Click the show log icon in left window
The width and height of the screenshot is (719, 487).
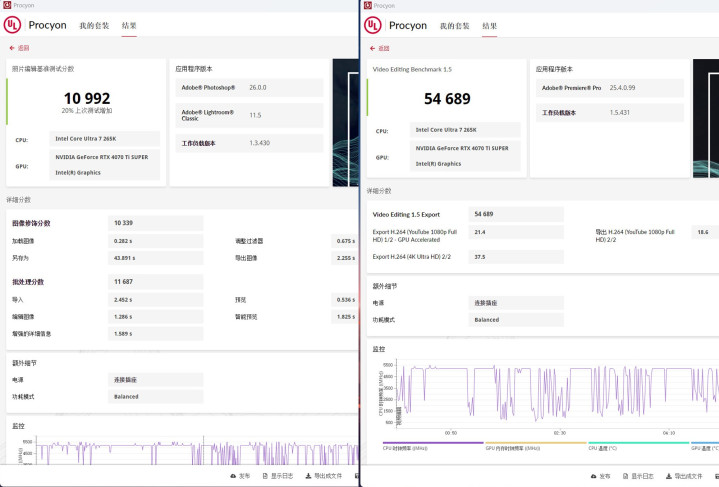point(266,477)
